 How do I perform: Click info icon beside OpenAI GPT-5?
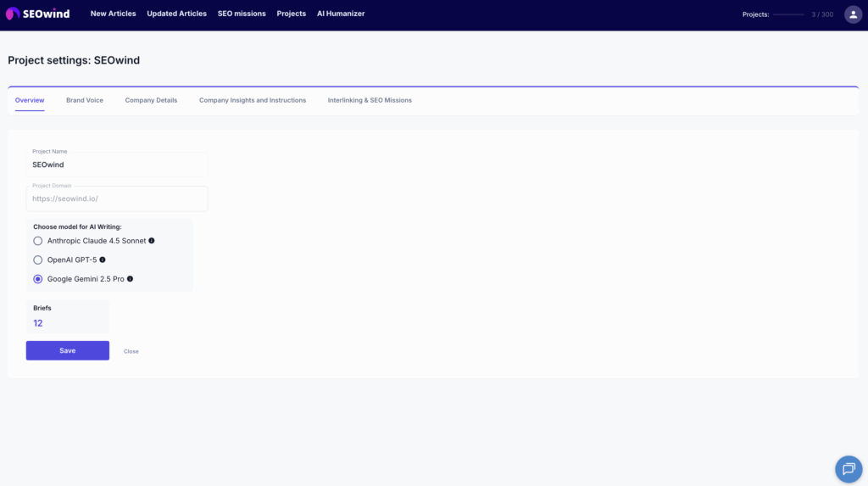coord(103,260)
